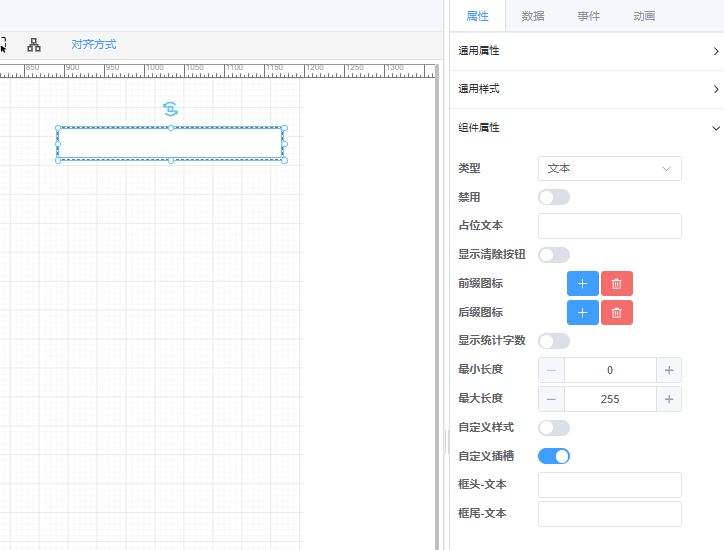
Task: Click the top-right resize handle of selected component
Action: [284, 128]
